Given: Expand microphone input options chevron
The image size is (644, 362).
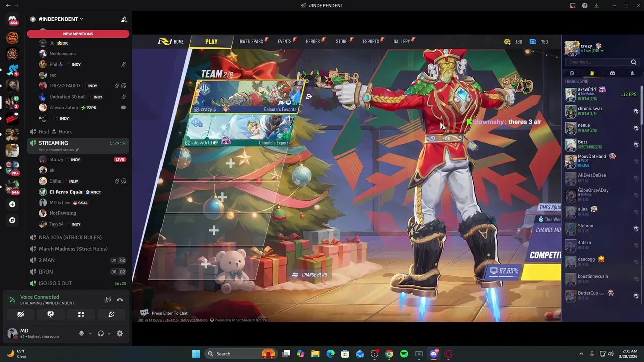Looking at the screenshot, I should (90, 333).
